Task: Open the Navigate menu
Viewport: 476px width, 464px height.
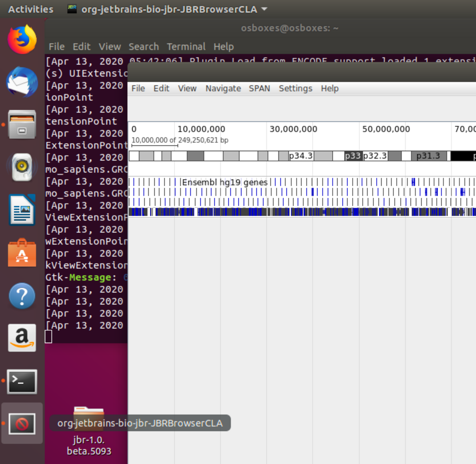Action: tap(223, 88)
